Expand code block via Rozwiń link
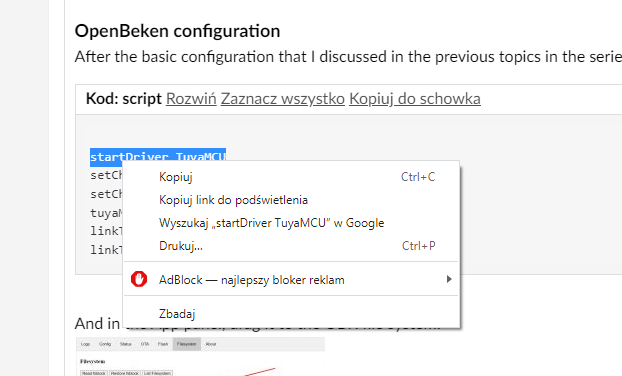The height and width of the screenshot is (376, 622). tap(191, 99)
